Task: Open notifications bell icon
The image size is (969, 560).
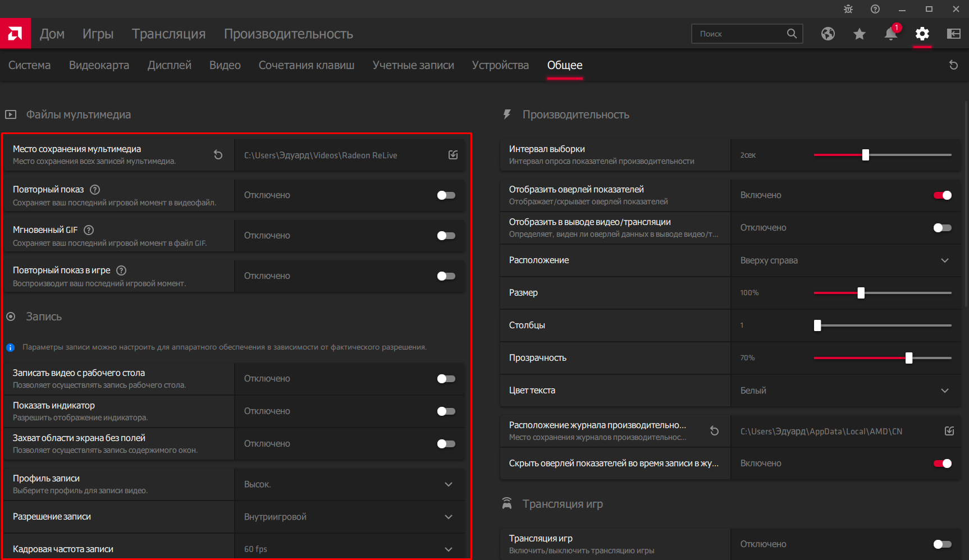Action: pyautogui.click(x=890, y=34)
